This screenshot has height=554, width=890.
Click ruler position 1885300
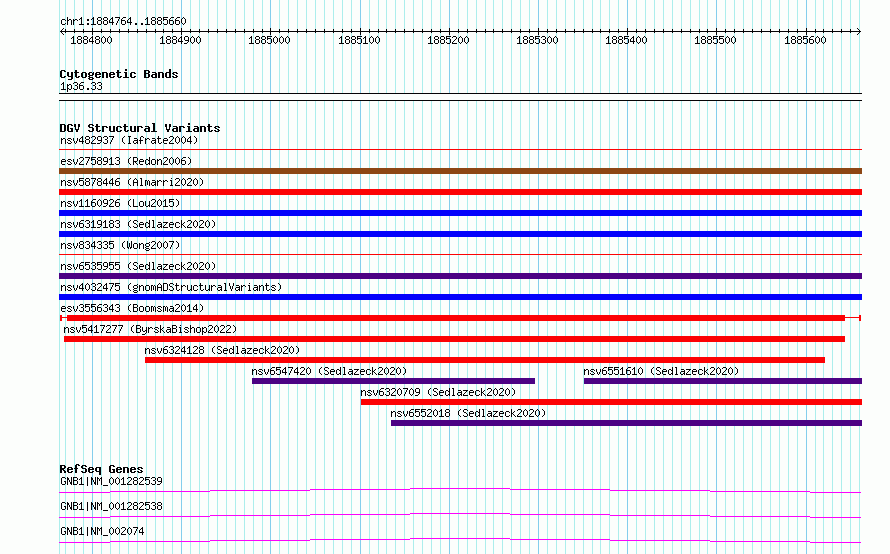(x=538, y=40)
